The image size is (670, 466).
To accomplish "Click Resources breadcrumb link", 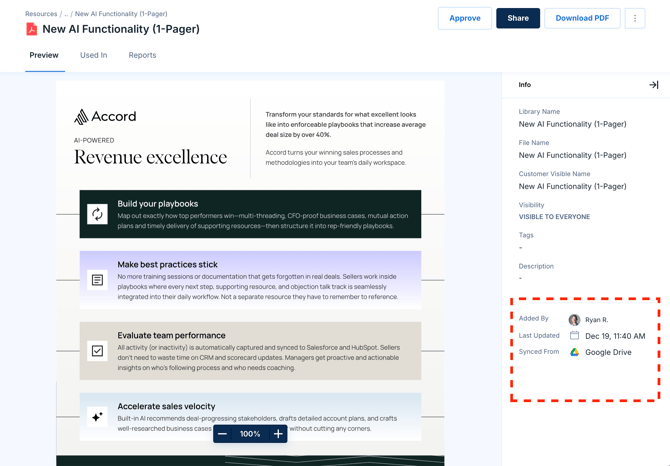I will click(x=41, y=14).
